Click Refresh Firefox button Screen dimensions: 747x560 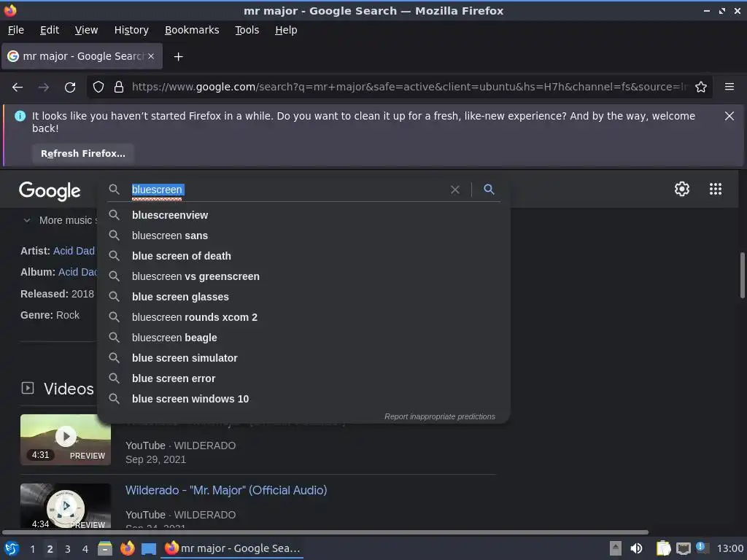(x=83, y=154)
